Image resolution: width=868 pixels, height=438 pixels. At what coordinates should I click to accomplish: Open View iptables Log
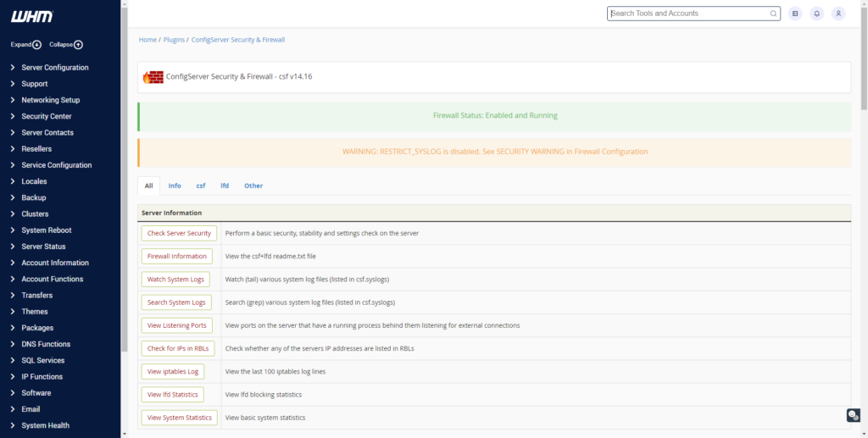tap(173, 372)
